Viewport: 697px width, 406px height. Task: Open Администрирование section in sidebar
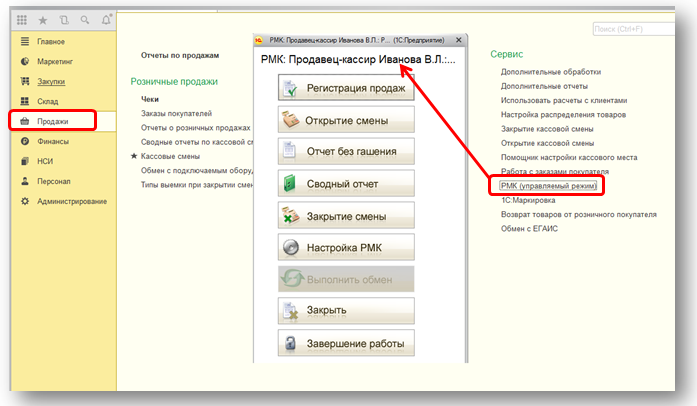(72, 201)
